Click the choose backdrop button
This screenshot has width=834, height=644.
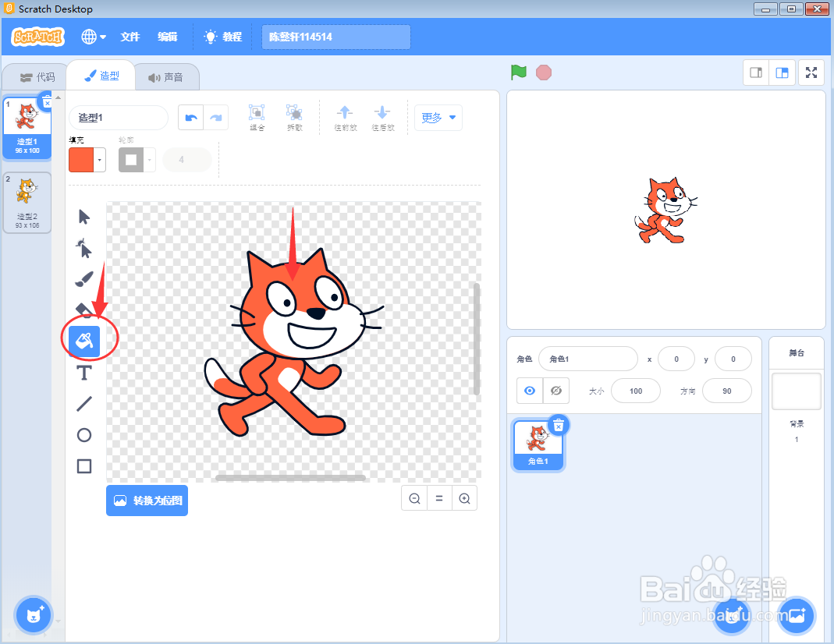[797, 615]
